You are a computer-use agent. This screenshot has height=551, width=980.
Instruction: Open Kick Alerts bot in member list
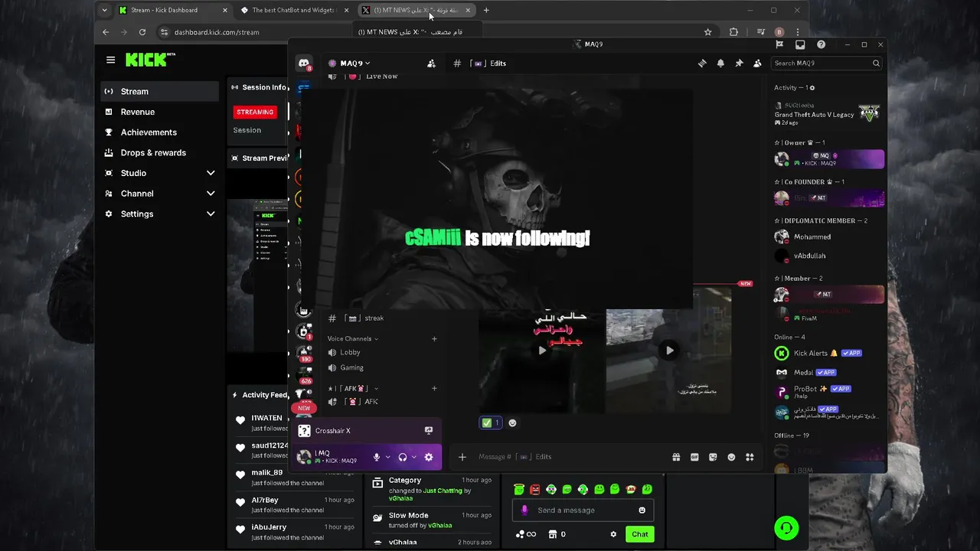828,353
